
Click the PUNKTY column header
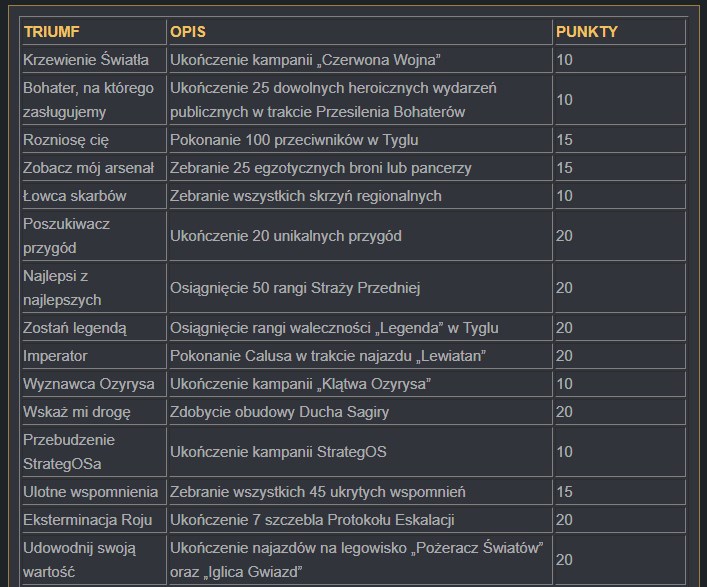[x=586, y=32]
